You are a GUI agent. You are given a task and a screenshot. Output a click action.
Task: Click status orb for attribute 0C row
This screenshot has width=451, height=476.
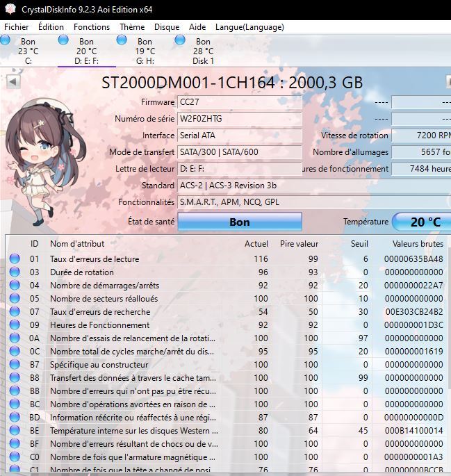coord(15,351)
